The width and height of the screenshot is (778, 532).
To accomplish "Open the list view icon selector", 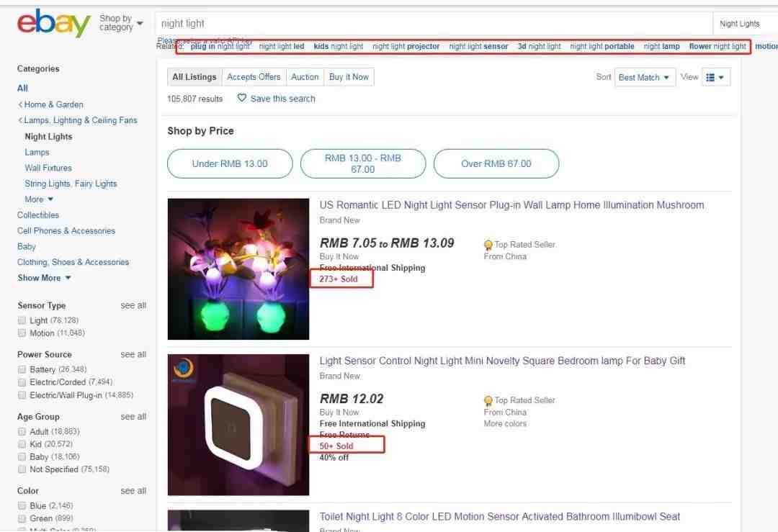I will pyautogui.click(x=715, y=77).
